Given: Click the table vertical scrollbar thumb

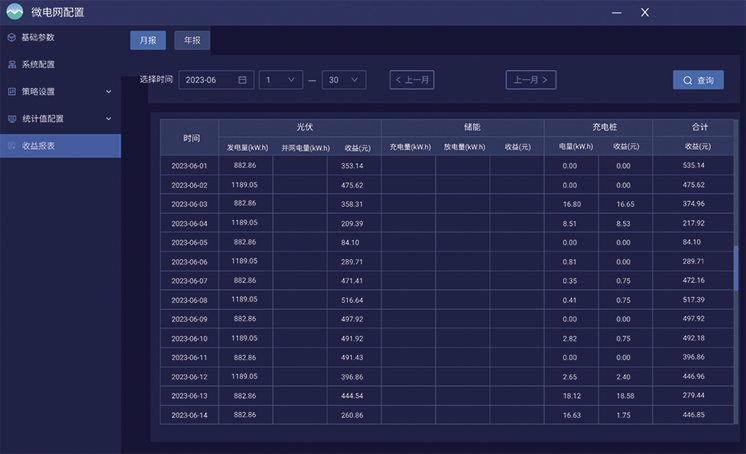Looking at the screenshot, I should pos(736,267).
